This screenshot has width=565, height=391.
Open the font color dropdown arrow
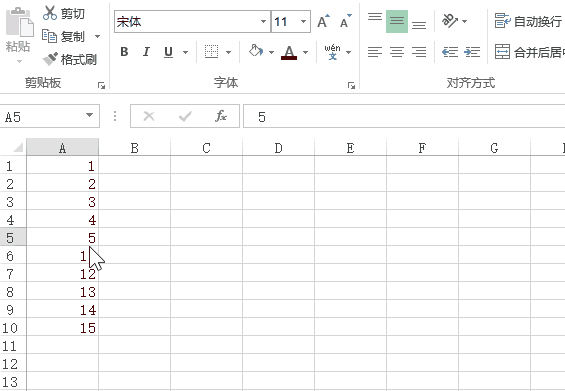(306, 52)
